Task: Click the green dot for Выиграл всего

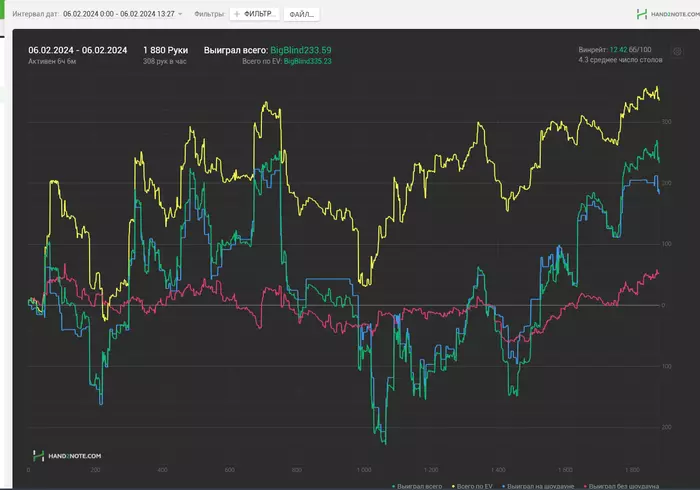Action: [x=393, y=486]
